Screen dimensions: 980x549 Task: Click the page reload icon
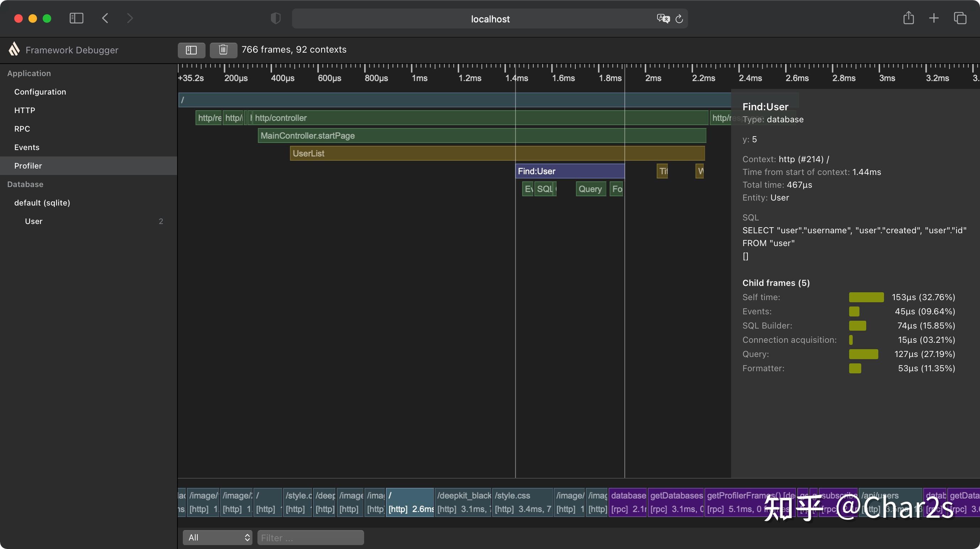point(679,18)
